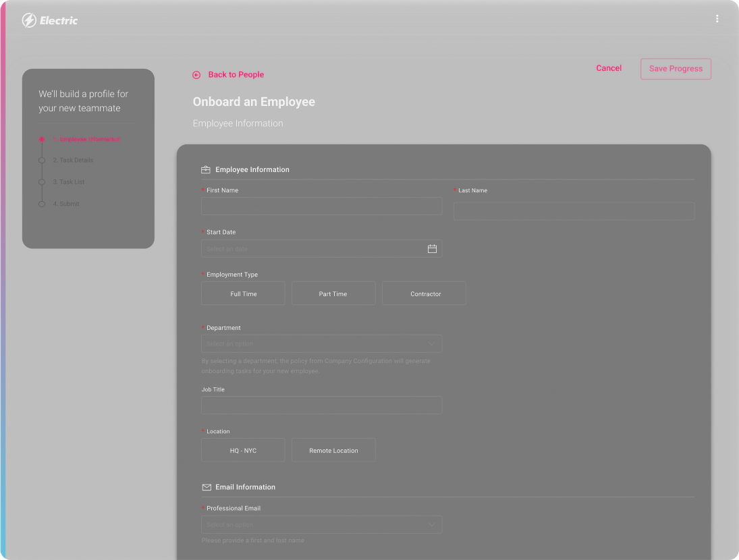Image resolution: width=739 pixels, height=560 pixels.
Task: Open the three-dot menu at top right
Action: click(x=717, y=18)
